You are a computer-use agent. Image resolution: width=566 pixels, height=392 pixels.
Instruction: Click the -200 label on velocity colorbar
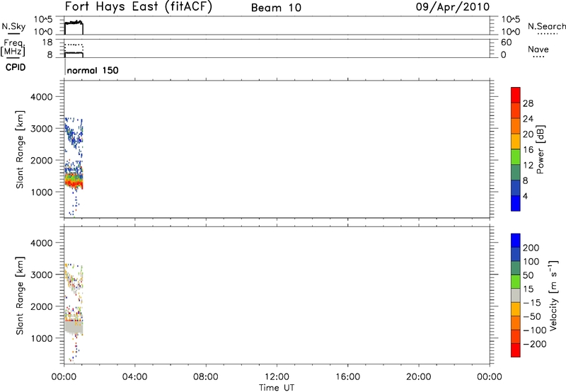[x=535, y=344]
